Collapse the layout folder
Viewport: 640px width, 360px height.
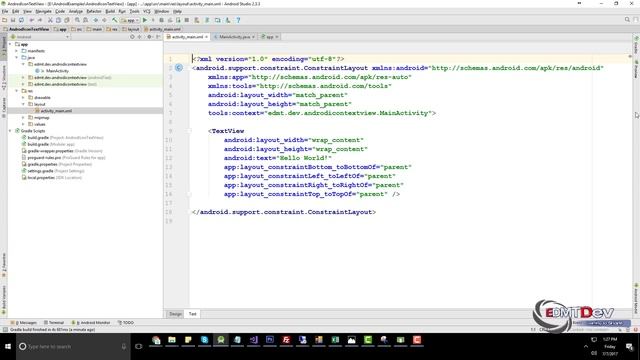[23, 104]
